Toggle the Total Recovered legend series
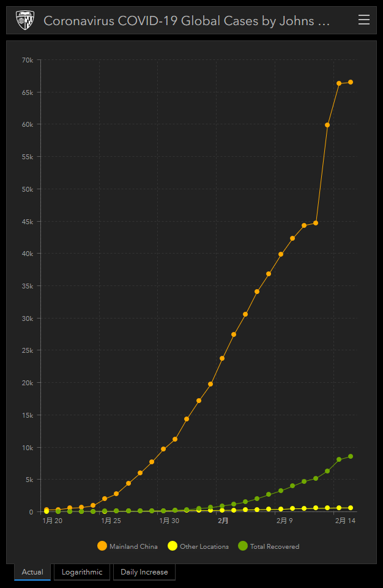Viewport: 383px width, 588px height. pos(269,546)
